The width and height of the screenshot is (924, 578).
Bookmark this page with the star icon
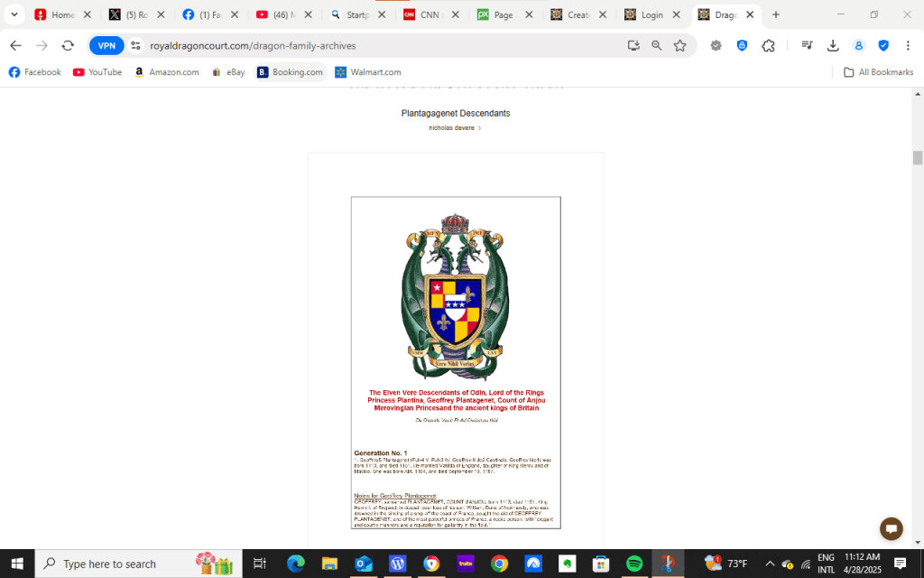click(679, 46)
